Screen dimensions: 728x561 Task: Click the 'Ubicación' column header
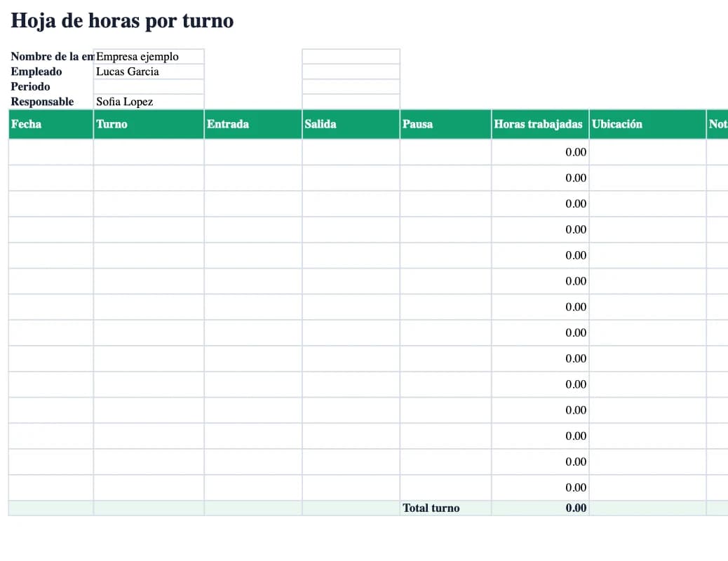(x=647, y=124)
